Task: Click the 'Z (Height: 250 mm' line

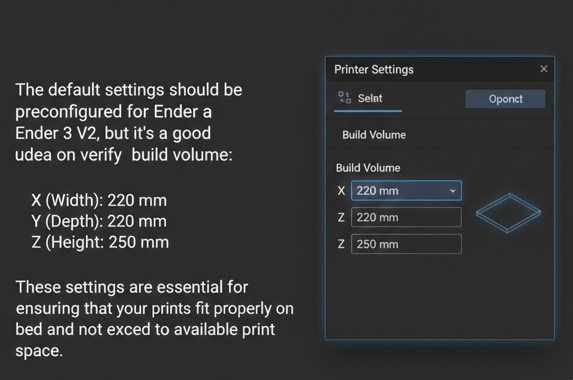Action: [100, 242]
